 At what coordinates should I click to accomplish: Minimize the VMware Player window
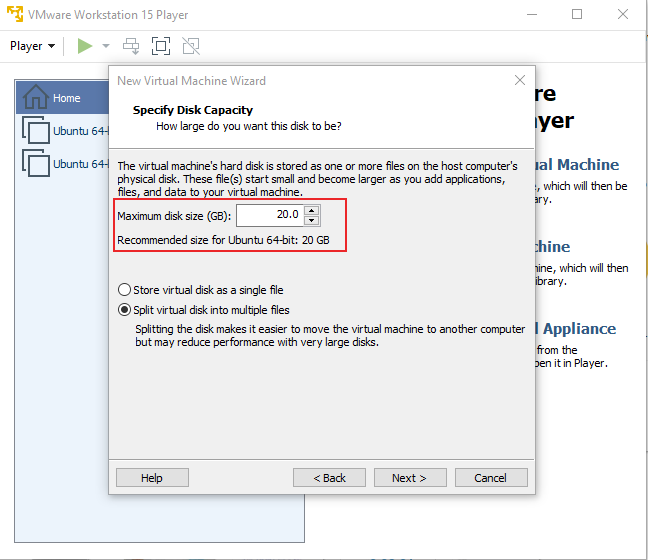[532, 14]
